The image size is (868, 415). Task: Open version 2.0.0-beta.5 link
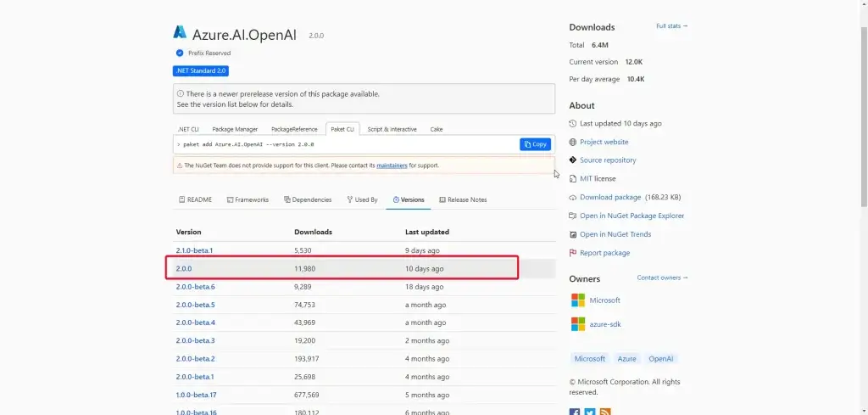click(196, 305)
